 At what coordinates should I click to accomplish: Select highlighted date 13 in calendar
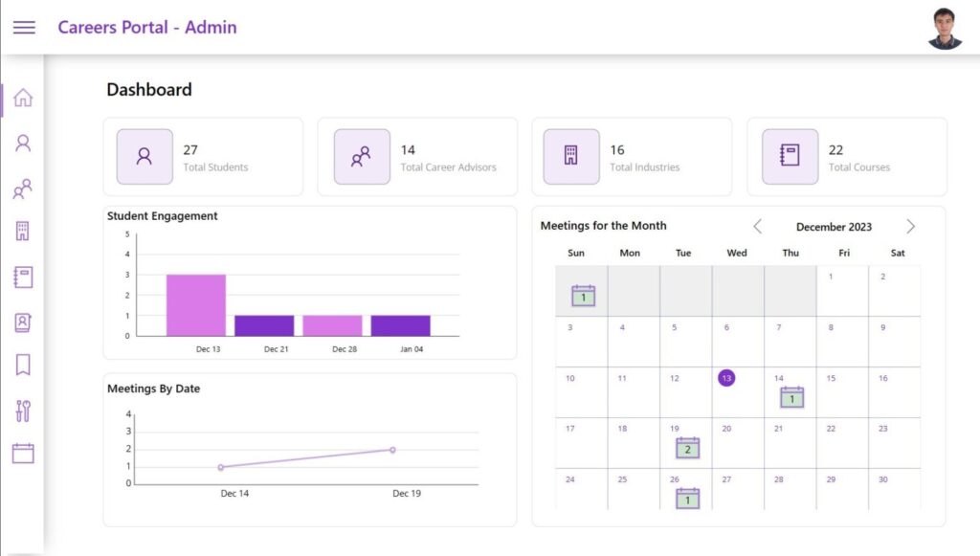point(726,378)
